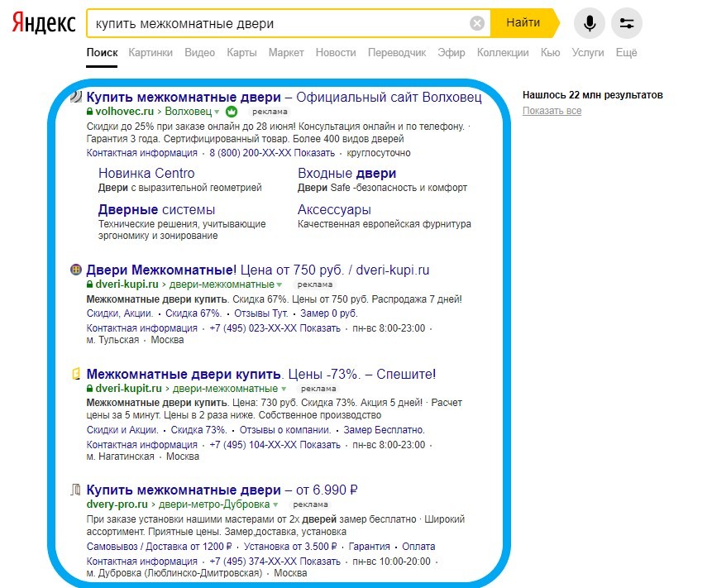Viewport: 712px width, 588px height.
Task: Switch to the Услуги tab
Action: [x=588, y=53]
